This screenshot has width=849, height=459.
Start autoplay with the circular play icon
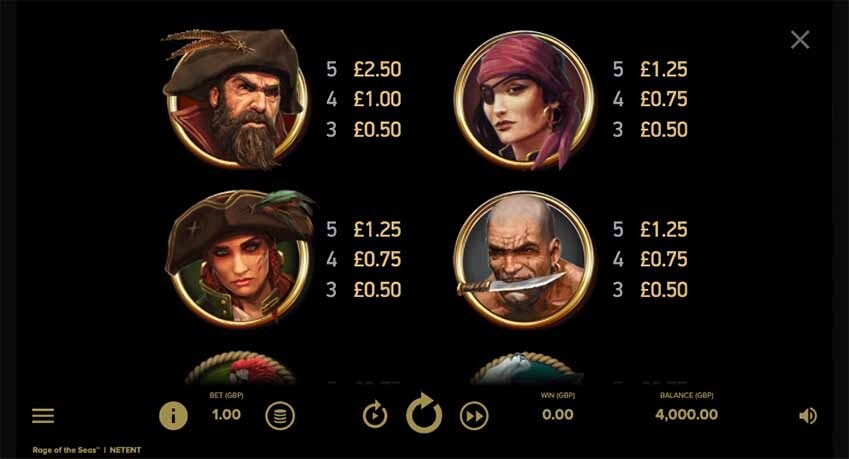click(x=375, y=416)
